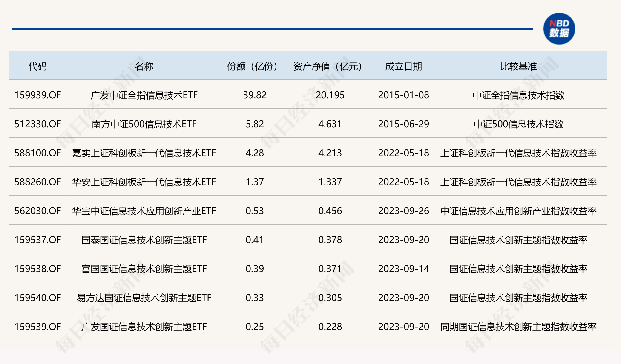Click the NBD数据 logo
The height and width of the screenshot is (364, 621).
[x=559, y=29]
